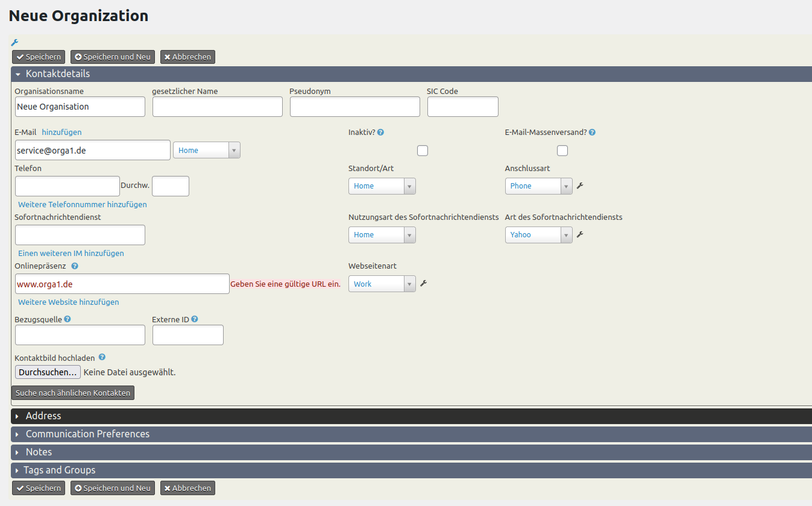Open help icon next to Inaktiv?
Viewport: 812px width, 506px height.
pos(381,133)
